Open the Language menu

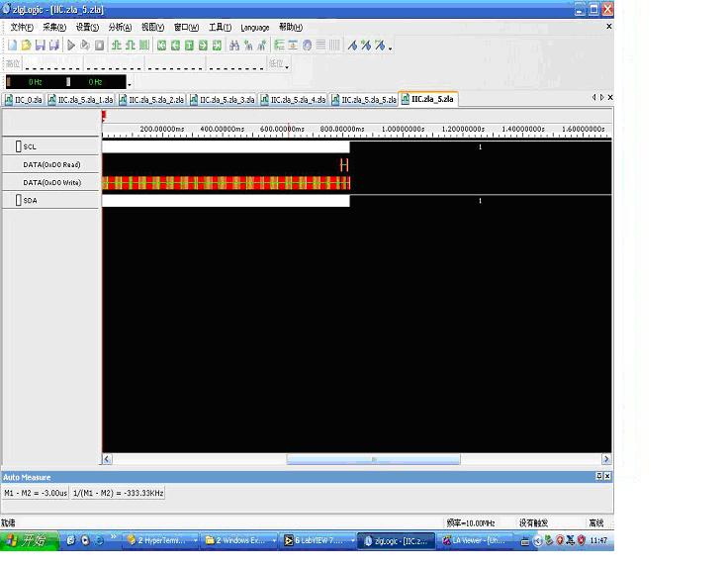[254, 28]
